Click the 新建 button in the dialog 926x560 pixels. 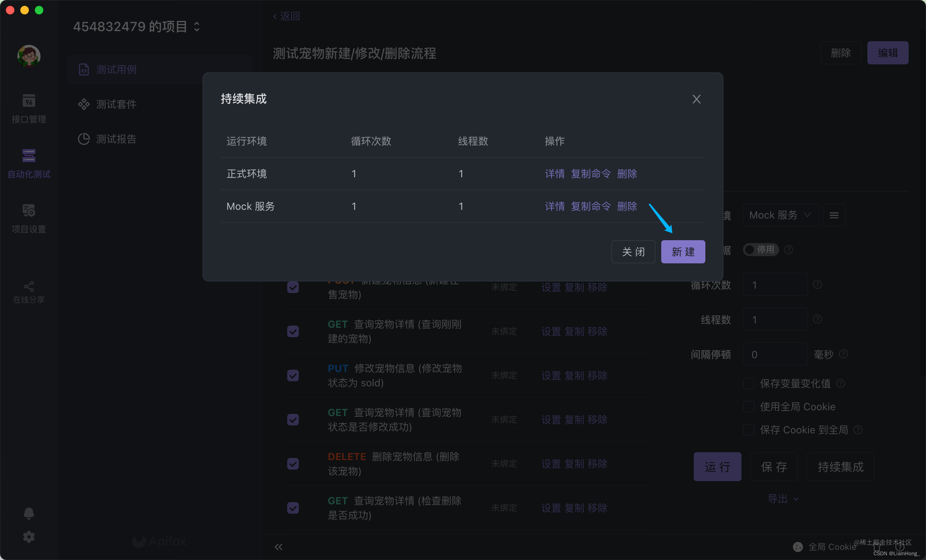click(x=683, y=252)
